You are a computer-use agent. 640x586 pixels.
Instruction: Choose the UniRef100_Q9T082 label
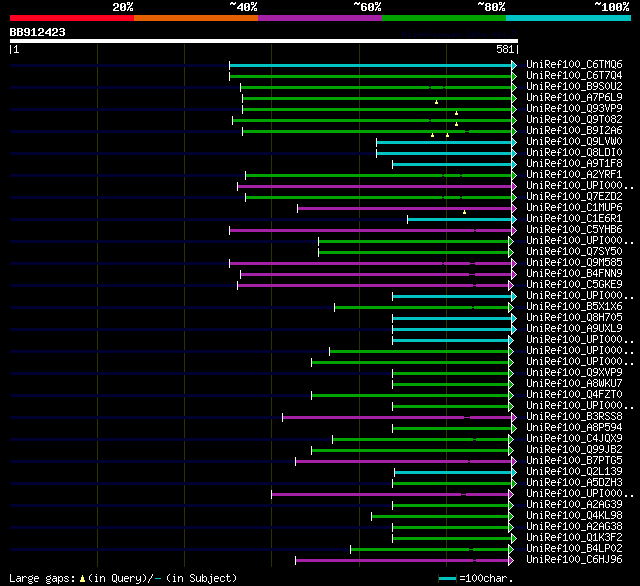tap(574, 120)
